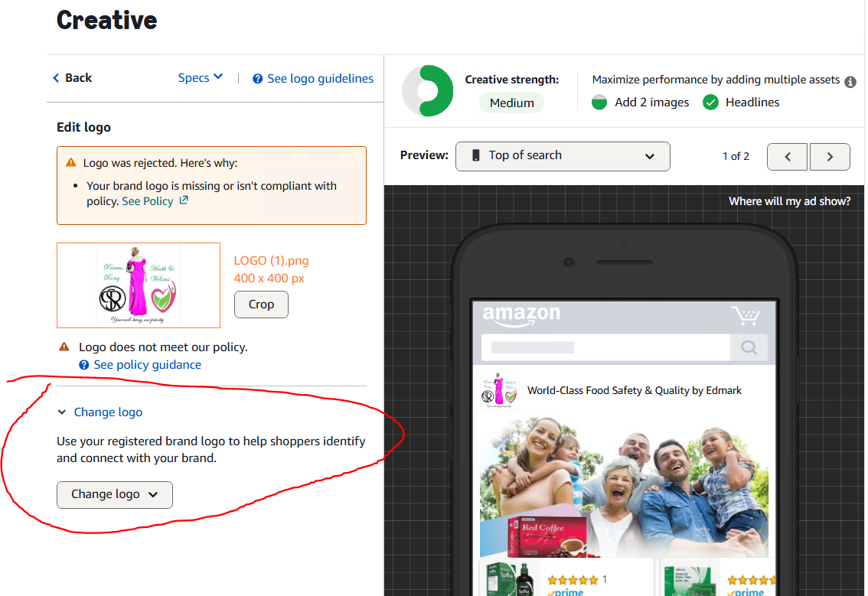Click the search magnifier icon in preview
The width and height of the screenshot is (868, 596).
[x=749, y=347]
